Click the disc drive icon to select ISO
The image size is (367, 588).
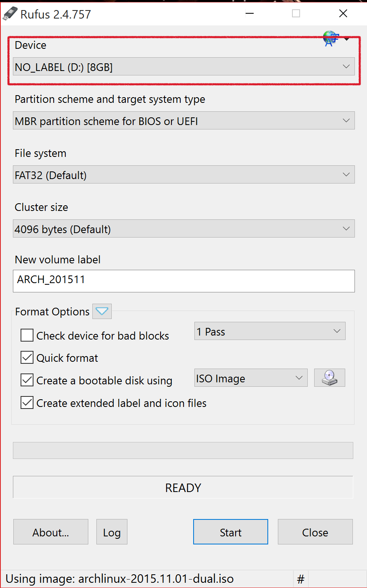coord(329,378)
